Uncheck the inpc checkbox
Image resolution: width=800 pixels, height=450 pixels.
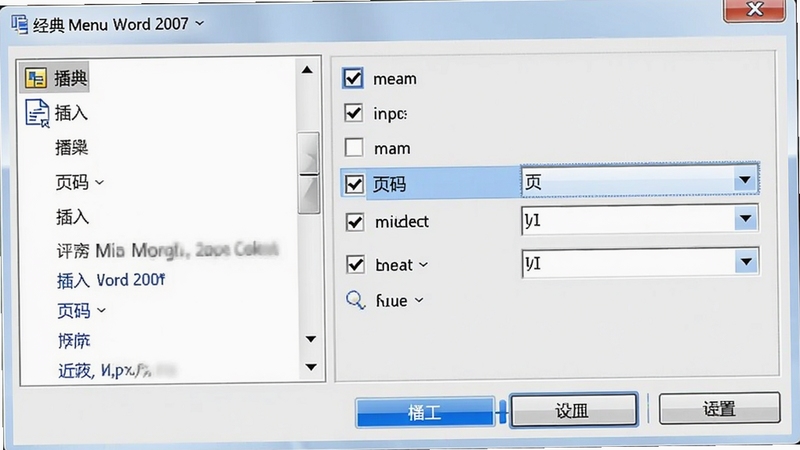[x=354, y=113]
